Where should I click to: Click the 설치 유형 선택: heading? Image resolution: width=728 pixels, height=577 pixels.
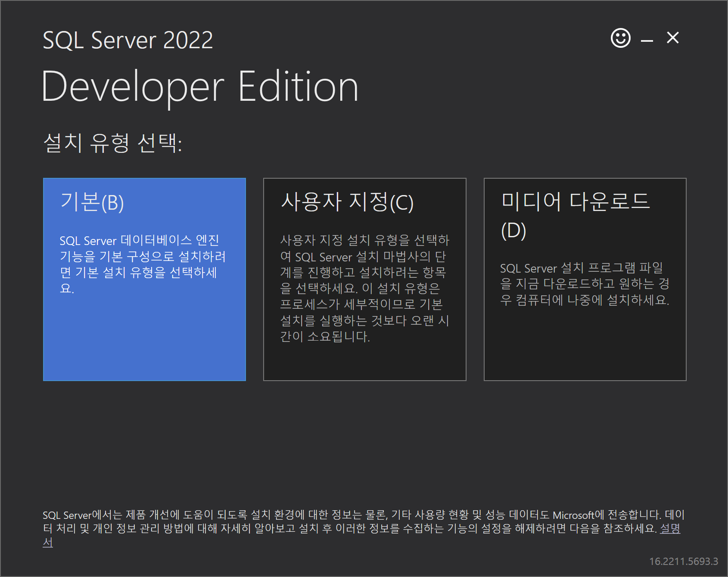(113, 143)
